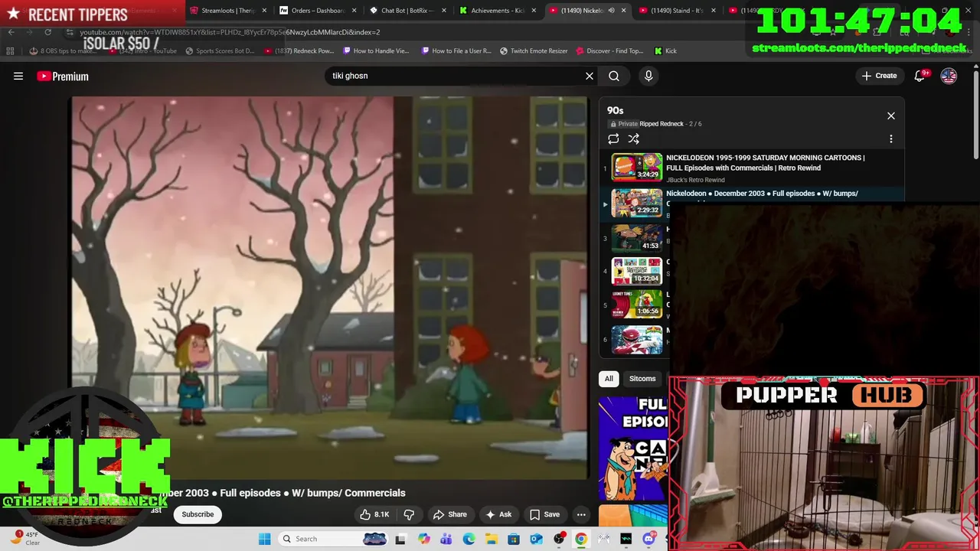Toggle loop playlist option

pyautogui.click(x=613, y=139)
